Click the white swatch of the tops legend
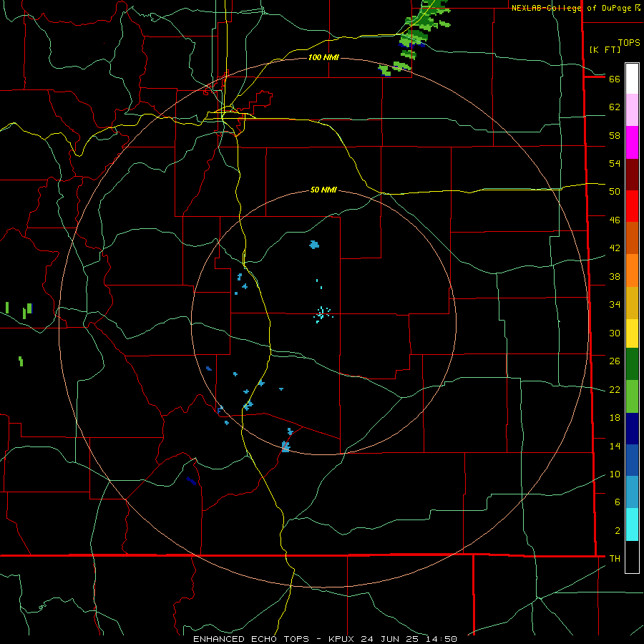The height and width of the screenshot is (644, 644). [x=632, y=79]
